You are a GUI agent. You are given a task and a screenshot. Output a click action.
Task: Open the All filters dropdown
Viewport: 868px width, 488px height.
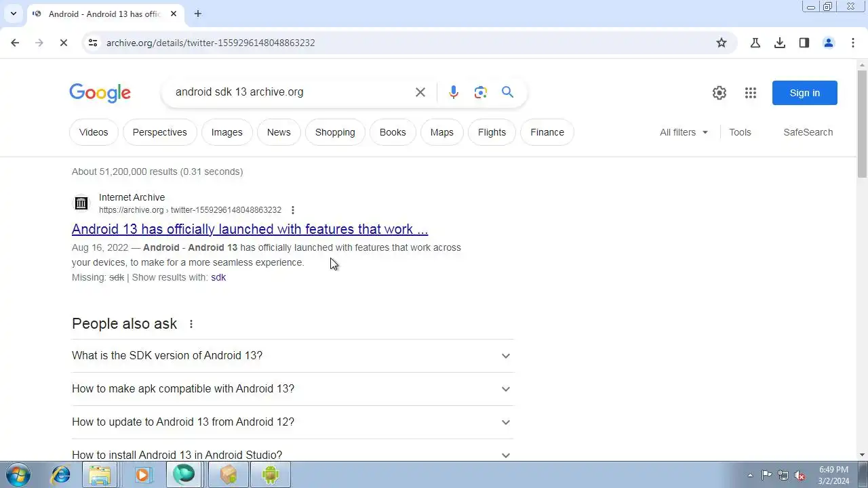click(x=684, y=132)
